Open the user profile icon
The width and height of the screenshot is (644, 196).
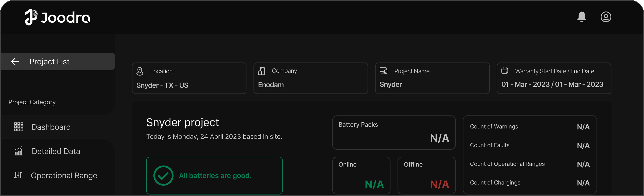(x=606, y=17)
